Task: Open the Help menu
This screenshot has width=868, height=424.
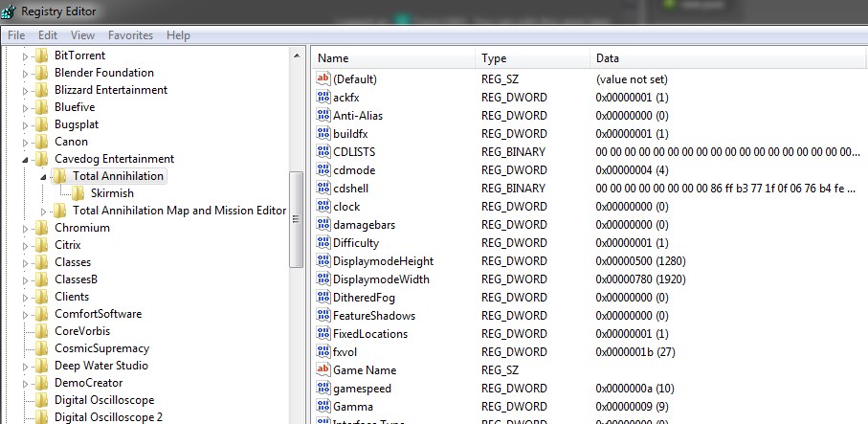Action: coord(178,34)
